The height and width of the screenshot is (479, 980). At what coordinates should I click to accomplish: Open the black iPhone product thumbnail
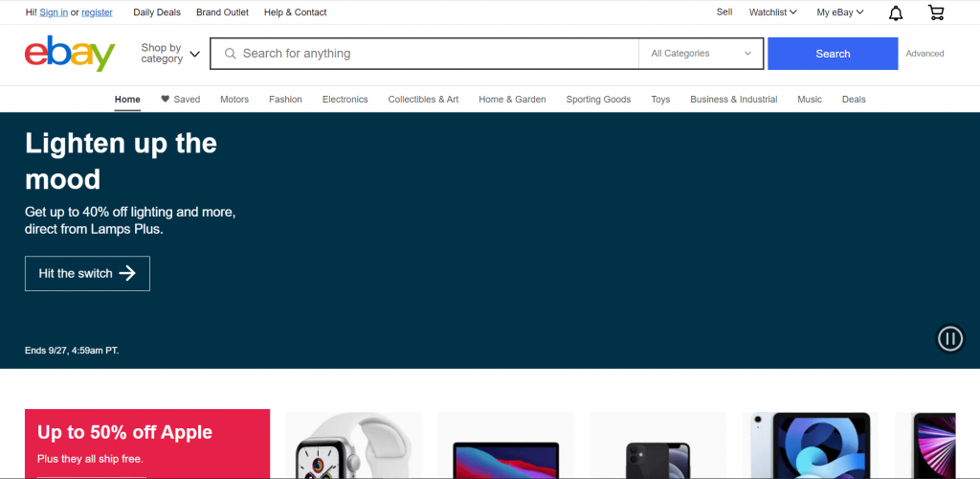click(658, 445)
